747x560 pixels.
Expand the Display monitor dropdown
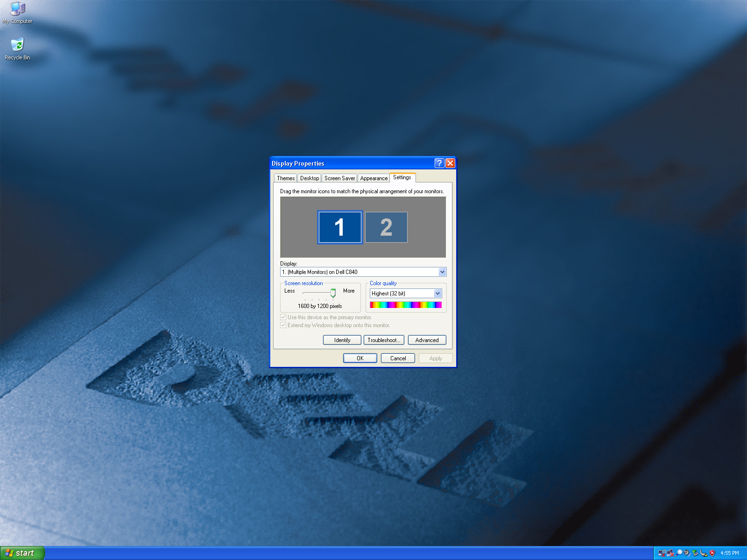coord(363,272)
